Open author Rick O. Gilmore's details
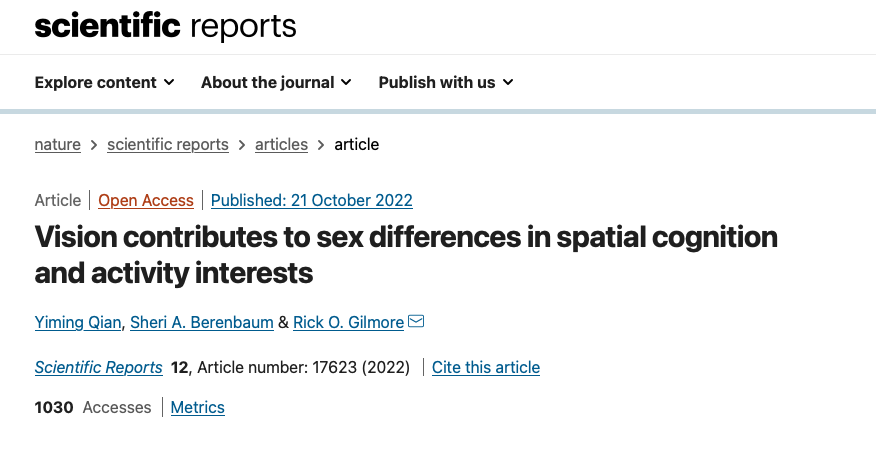Image resolution: width=876 pixels, height=452 pixels. 348,322
